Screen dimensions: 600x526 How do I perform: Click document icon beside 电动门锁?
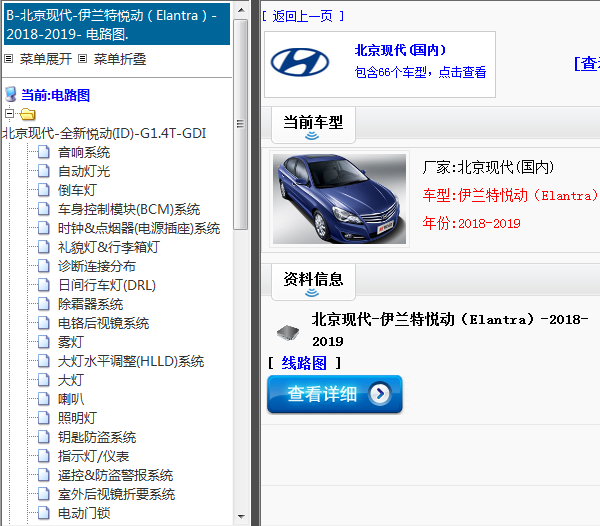[44, 513]
